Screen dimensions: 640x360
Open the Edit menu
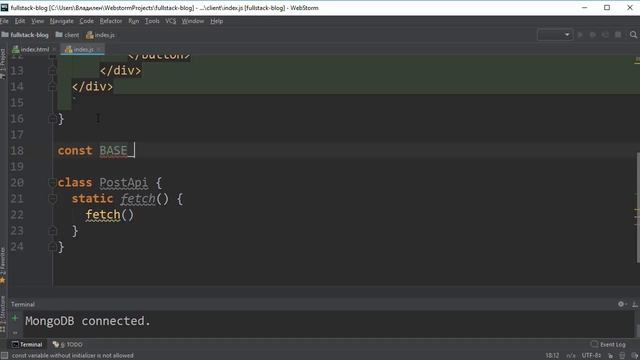click(20, 21)
